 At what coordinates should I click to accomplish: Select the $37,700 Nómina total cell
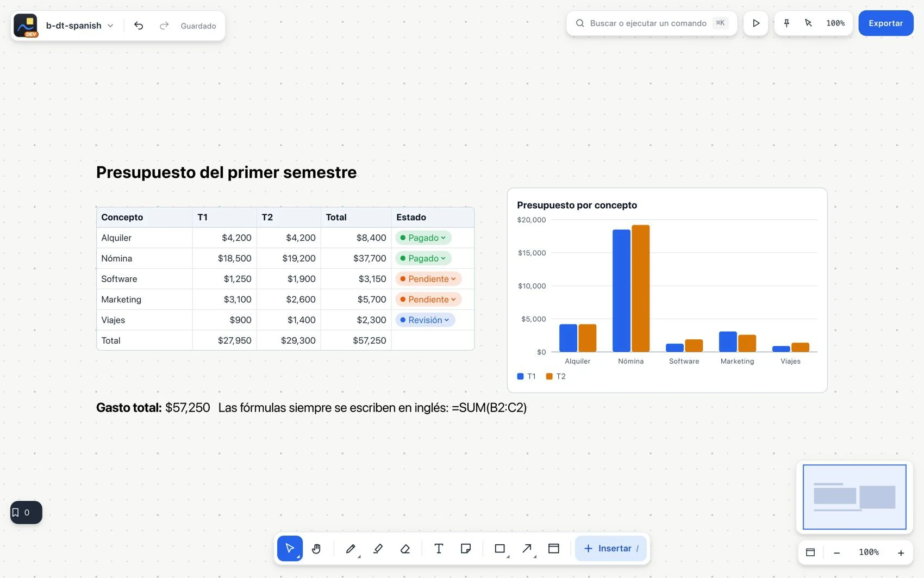[x=356, y=258]
